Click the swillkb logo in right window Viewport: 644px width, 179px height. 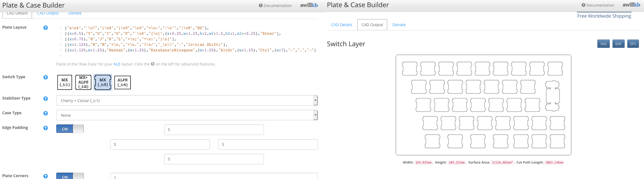631,5
